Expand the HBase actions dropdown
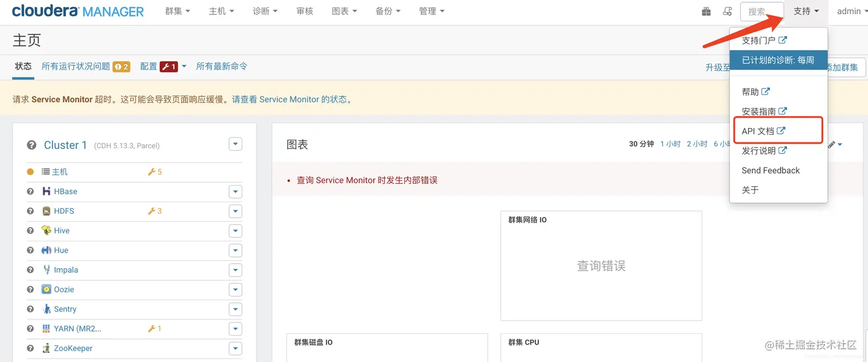Viewport: 868px width, 362px height. (235, 191)
